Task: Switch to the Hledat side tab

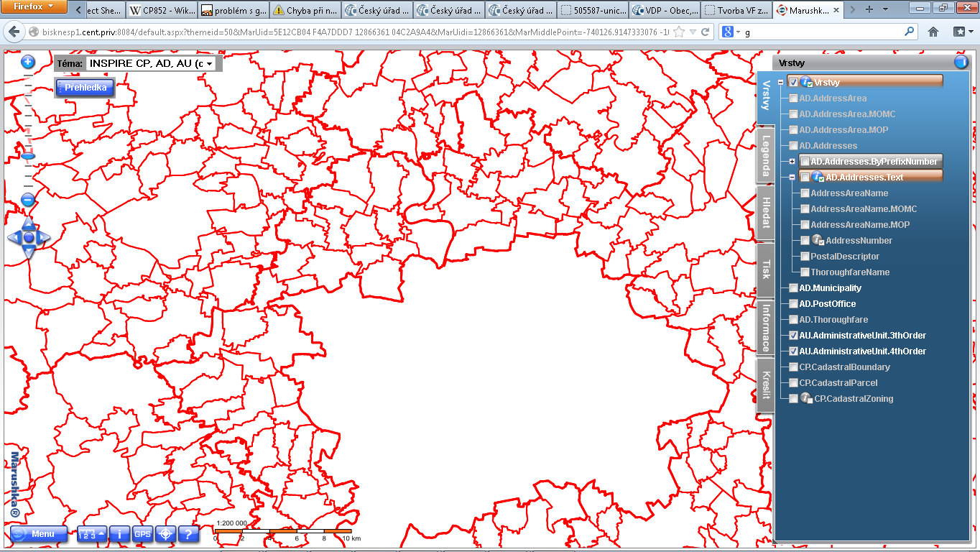Action: (x=766, y=213)
